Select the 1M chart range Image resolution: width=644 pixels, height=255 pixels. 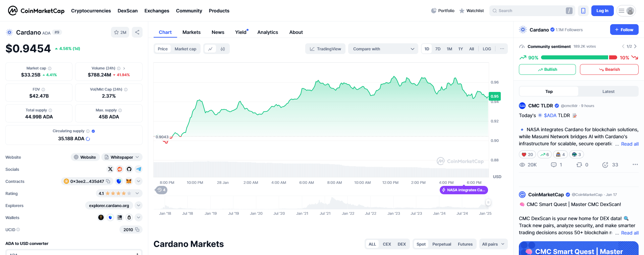449,49
